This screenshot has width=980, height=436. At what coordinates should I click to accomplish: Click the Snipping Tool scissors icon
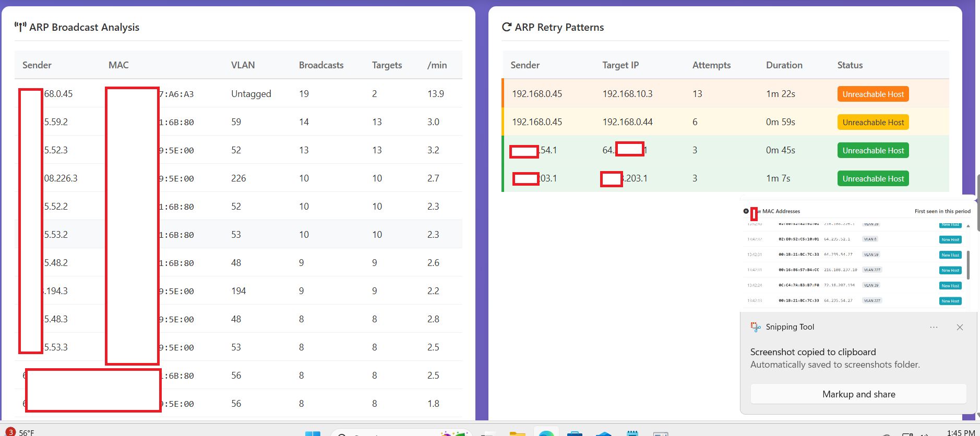755,327
